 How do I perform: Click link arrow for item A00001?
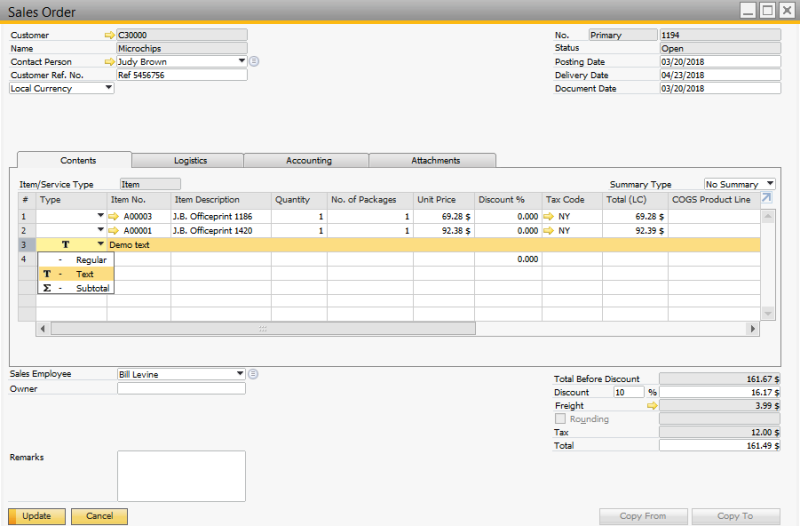click(114, 230)
